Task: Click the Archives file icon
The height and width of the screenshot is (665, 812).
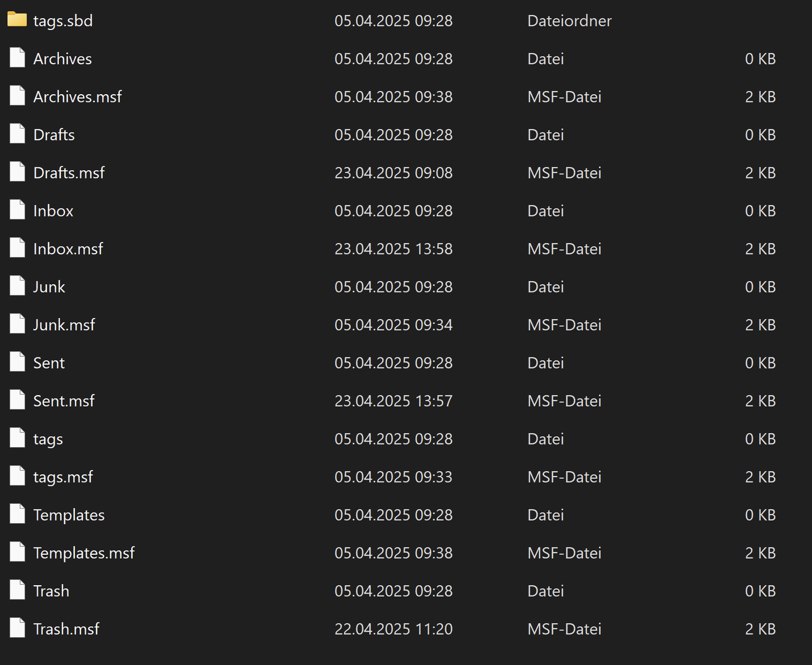Action: [x=17, y=58]
